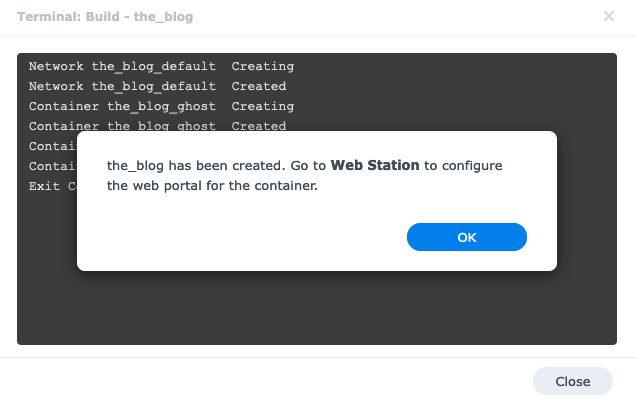The height and width of the screenshot is (403, 636).
Task: Close the terminal window with the X icon
Action: 609,16
